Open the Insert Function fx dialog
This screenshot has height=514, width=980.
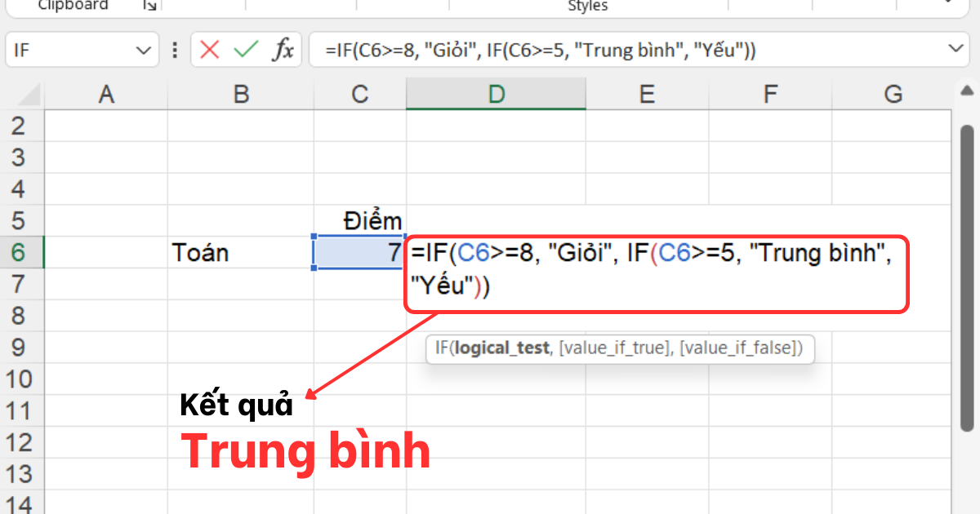[283, 51]
